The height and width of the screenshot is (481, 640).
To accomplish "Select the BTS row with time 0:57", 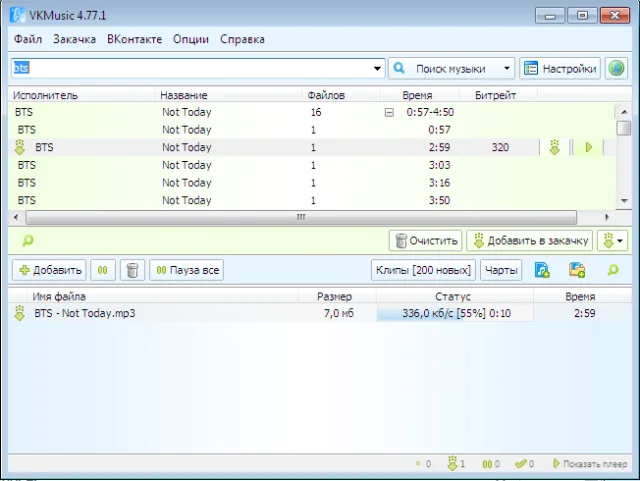I will [x=312, y=130].
